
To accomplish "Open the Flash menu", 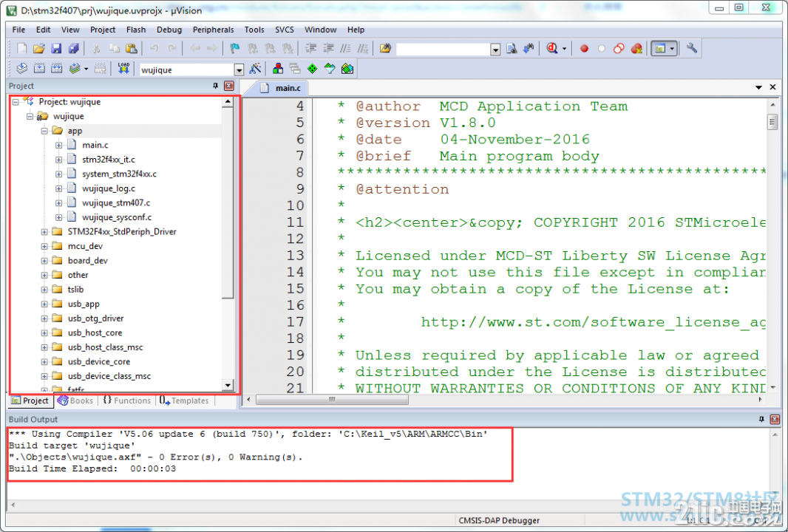I will (x=136, y=30).
